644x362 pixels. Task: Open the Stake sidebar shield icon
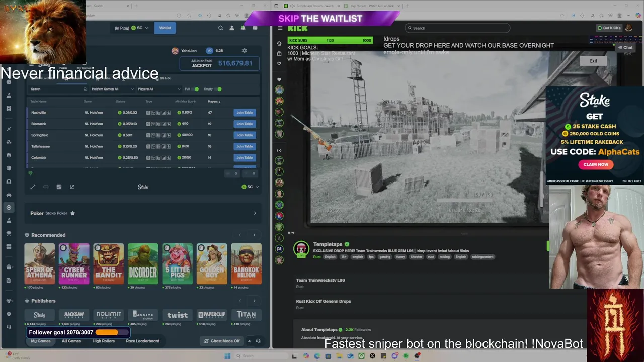point(9,314)
